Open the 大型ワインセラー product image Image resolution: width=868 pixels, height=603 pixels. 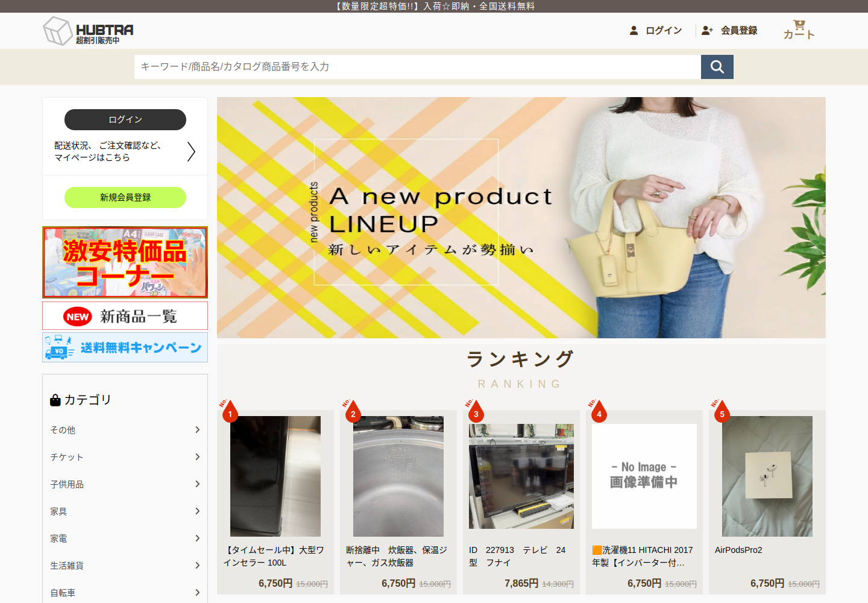(275, 476)
